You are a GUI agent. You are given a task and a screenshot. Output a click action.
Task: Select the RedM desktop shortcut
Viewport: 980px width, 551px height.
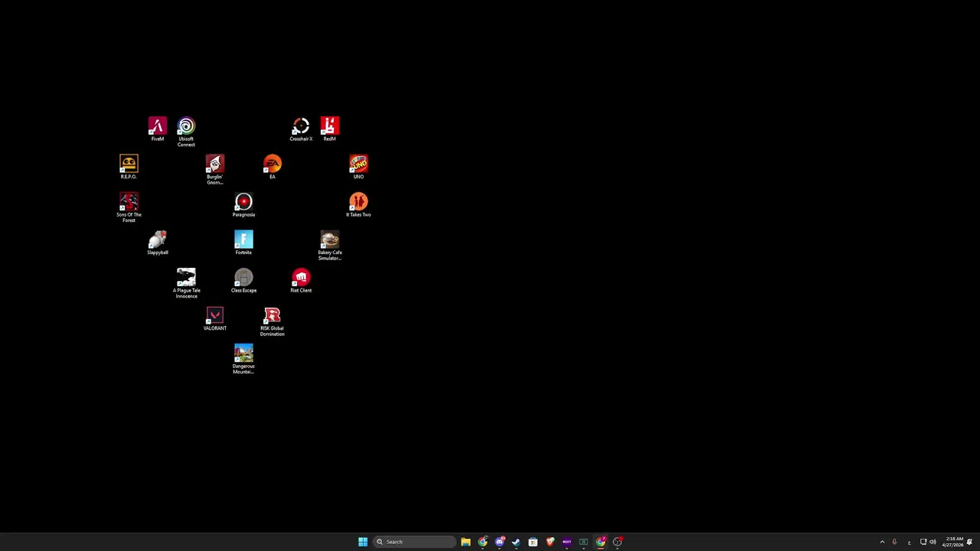pyautogui.click(x=329, y=129)
